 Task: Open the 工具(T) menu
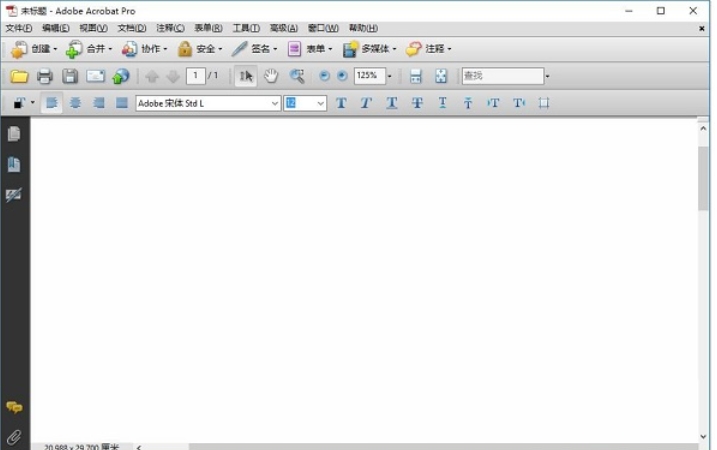pyautogui.click(x=246, y=28)
